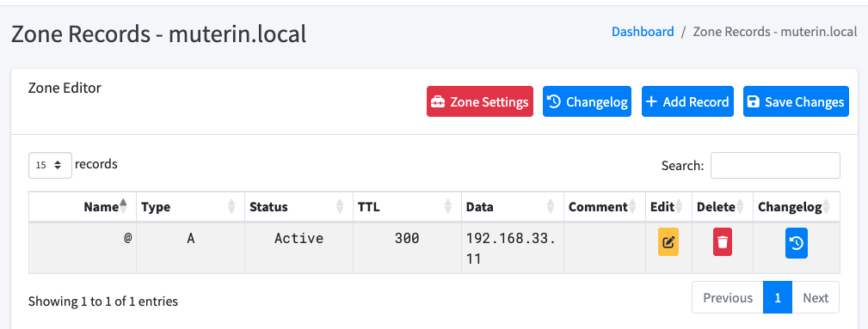This screenshot has height=329, width=868.
Task: Click the red trash delete icon
Action: [722, 241]
